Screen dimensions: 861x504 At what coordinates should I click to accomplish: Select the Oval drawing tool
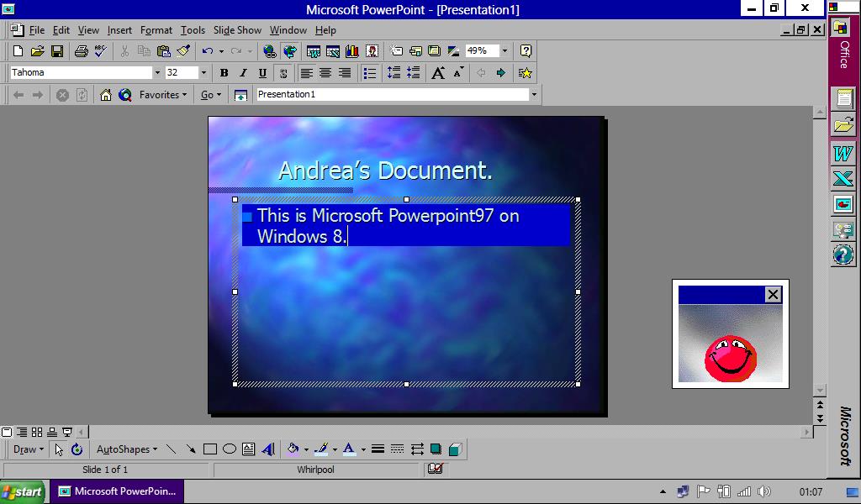[228, 449]
